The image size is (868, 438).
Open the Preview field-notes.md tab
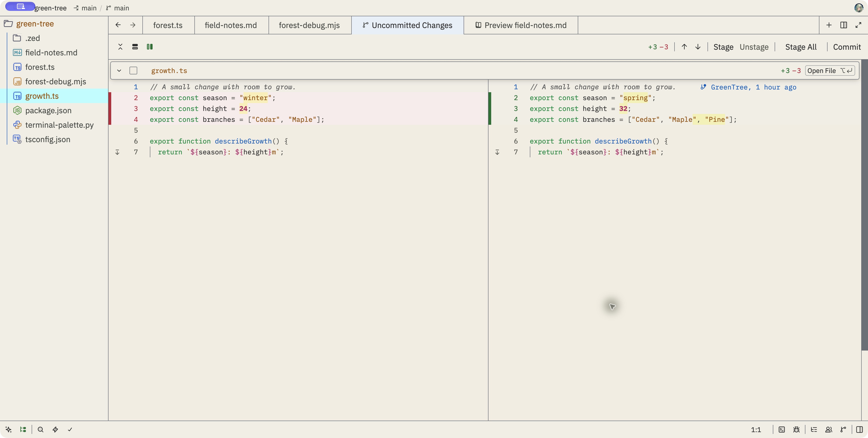[x=521, y=25]
